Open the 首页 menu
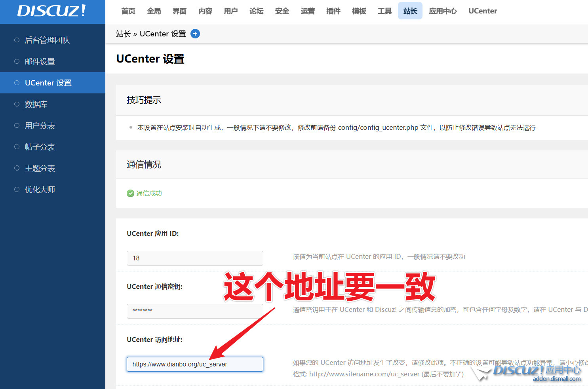Screen dimensions: 588x389 (x=128, y=11)
